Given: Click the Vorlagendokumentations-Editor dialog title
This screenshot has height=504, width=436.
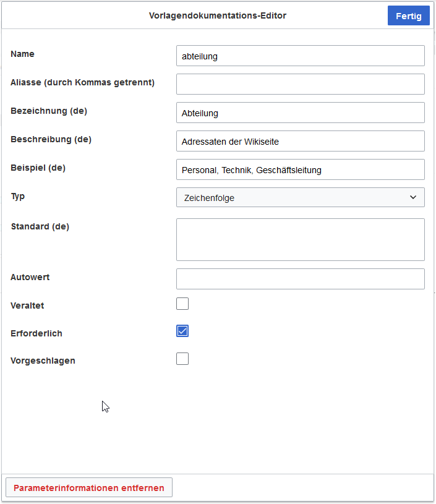Looking at the screenshot, I should coord(218,15).
